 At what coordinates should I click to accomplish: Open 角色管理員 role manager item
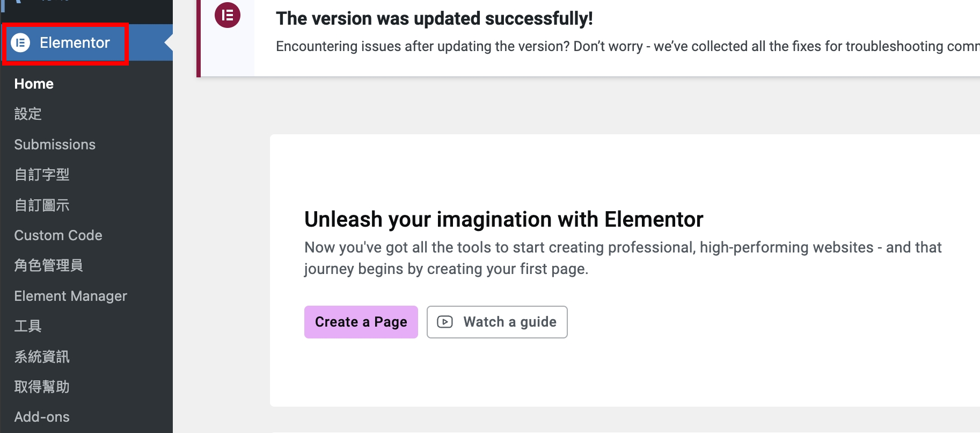pyautogui.click(x=48, y=265)
